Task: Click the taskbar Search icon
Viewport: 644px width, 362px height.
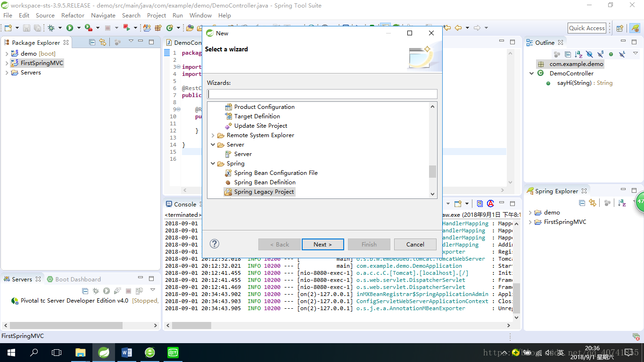Action: click(34, 352)
